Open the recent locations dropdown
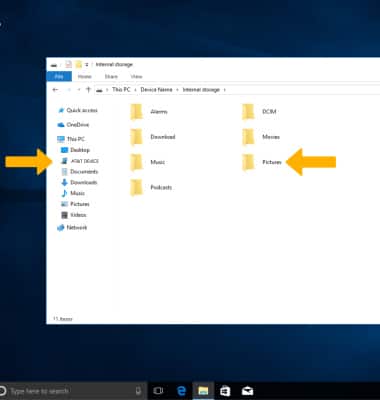This screenshot has width=380, height=400. tap(79, 90)
